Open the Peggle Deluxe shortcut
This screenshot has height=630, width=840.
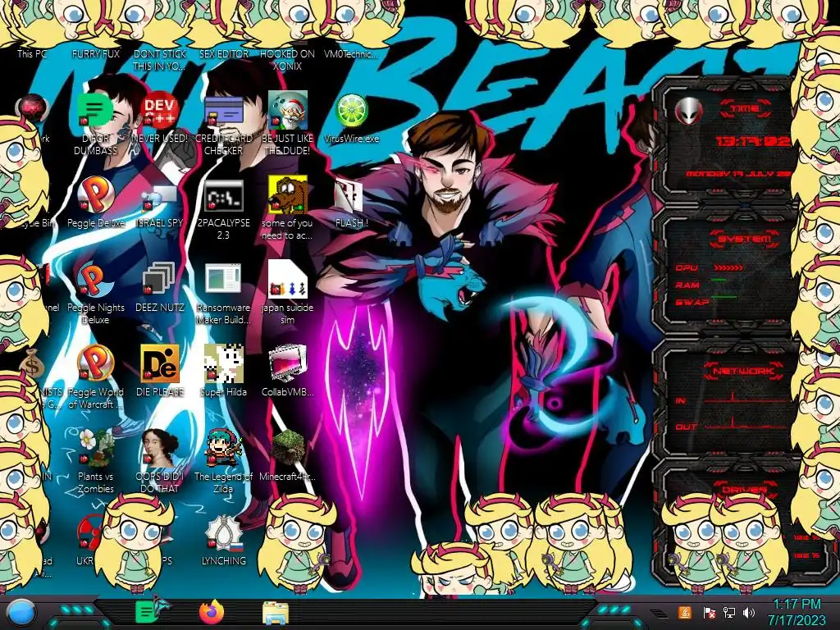(x=95, y=195)
